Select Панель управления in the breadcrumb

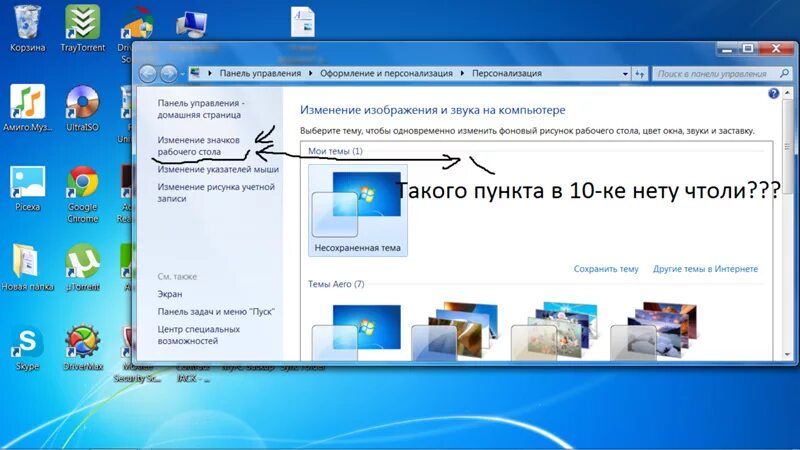(x=260, y=73)
